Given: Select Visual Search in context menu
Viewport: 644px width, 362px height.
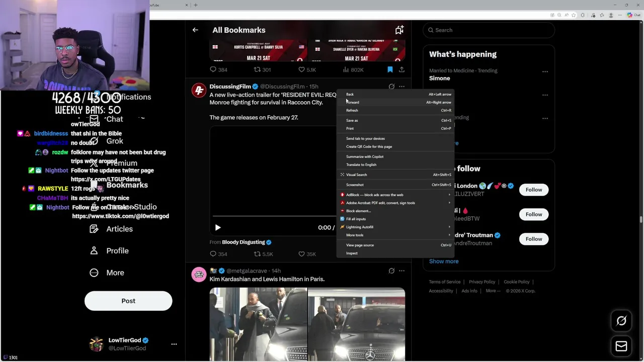Looking at the screenshot, I should point(395,174).
